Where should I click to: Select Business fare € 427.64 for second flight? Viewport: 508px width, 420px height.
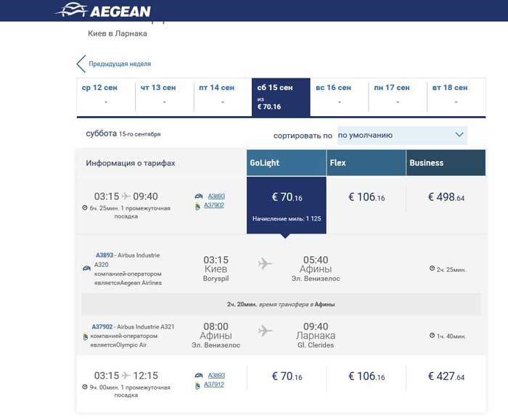tap(446, 376)
